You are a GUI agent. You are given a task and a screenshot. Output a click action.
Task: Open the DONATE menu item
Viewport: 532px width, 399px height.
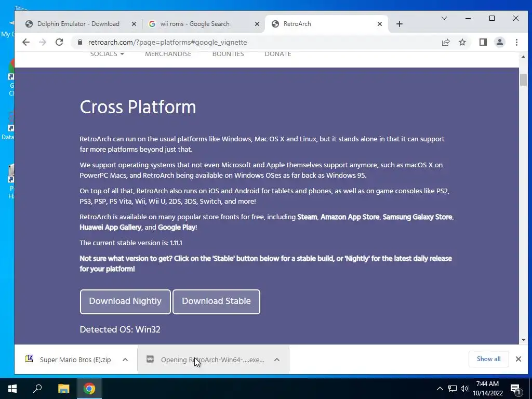click(x=278, y=54)
